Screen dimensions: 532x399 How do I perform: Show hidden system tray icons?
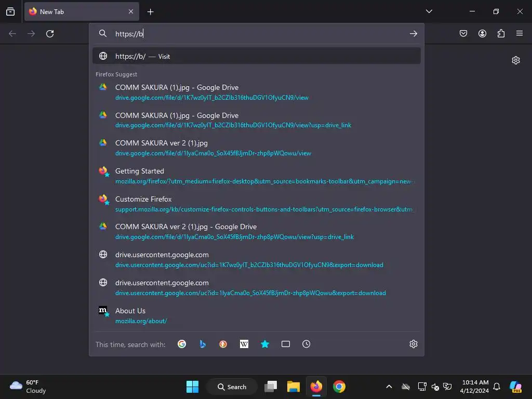pos(389,387)
